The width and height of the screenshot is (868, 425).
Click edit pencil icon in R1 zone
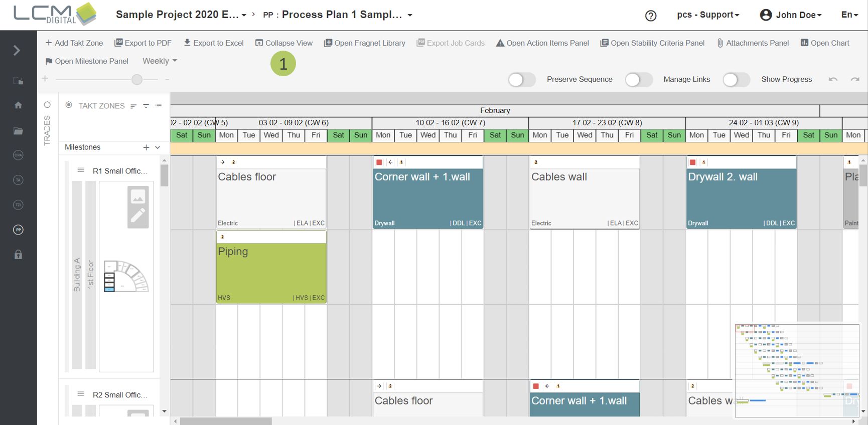point(138,216)
